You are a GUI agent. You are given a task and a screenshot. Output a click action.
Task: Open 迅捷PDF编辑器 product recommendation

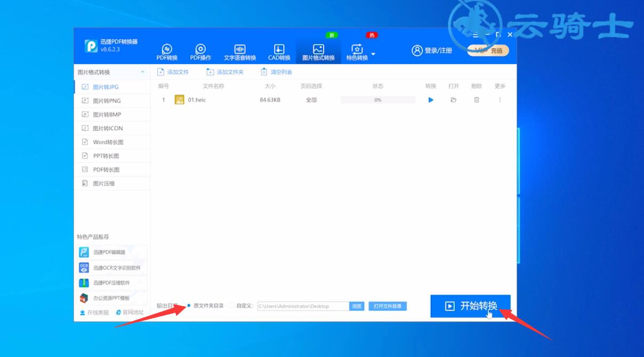[113, 252]
